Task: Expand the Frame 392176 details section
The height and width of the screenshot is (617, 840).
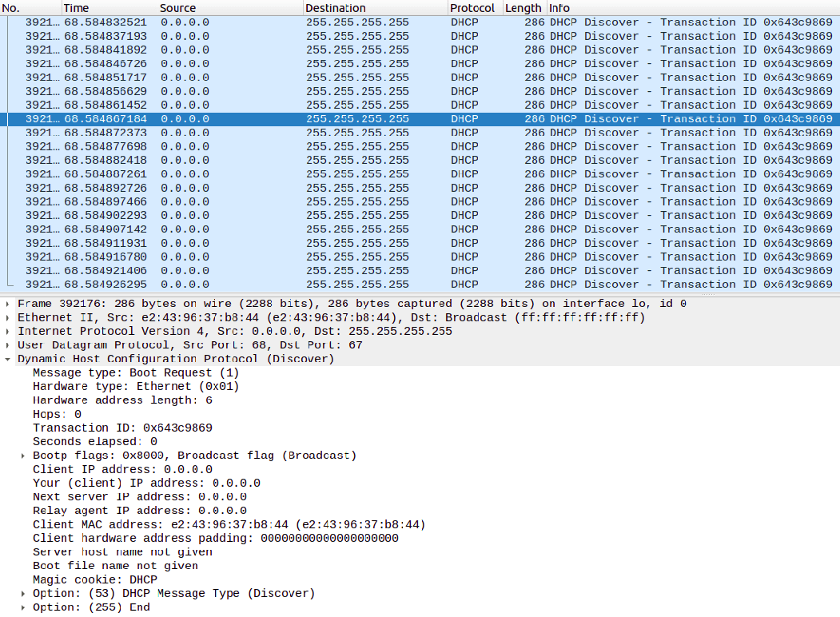Action: [x=8, y=303]
